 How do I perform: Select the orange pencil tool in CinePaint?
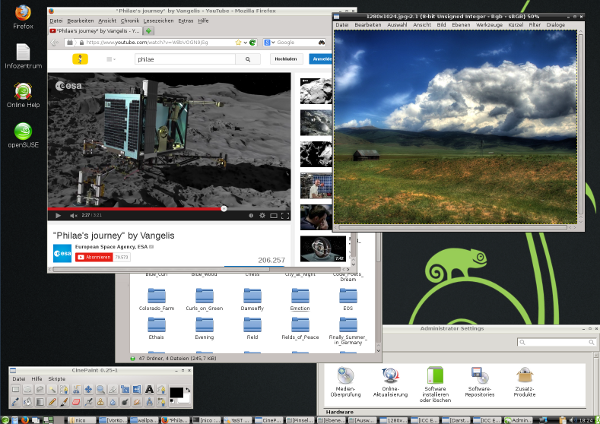(x=52, y=402)
